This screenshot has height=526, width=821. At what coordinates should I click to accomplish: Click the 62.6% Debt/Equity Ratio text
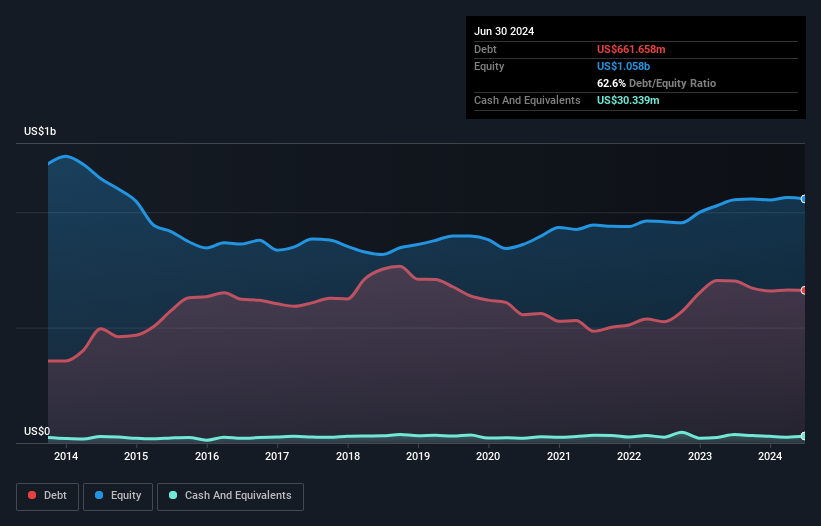656,83
